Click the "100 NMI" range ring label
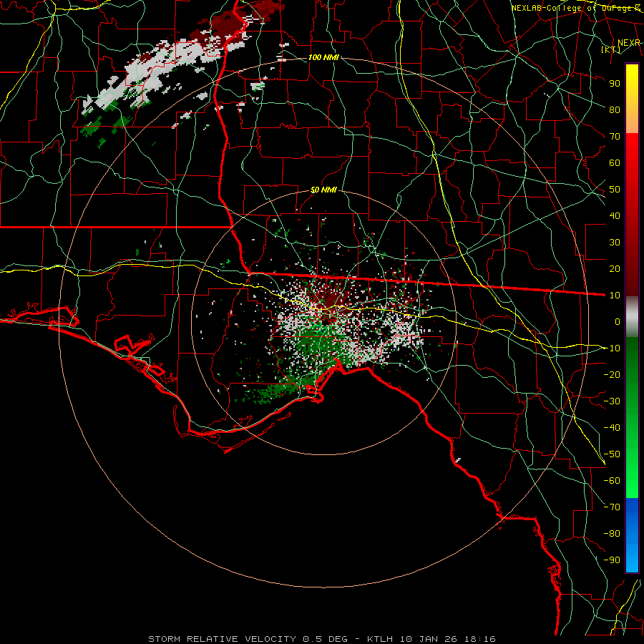Screen dimensions: 644x644 (x=323, y=57)
